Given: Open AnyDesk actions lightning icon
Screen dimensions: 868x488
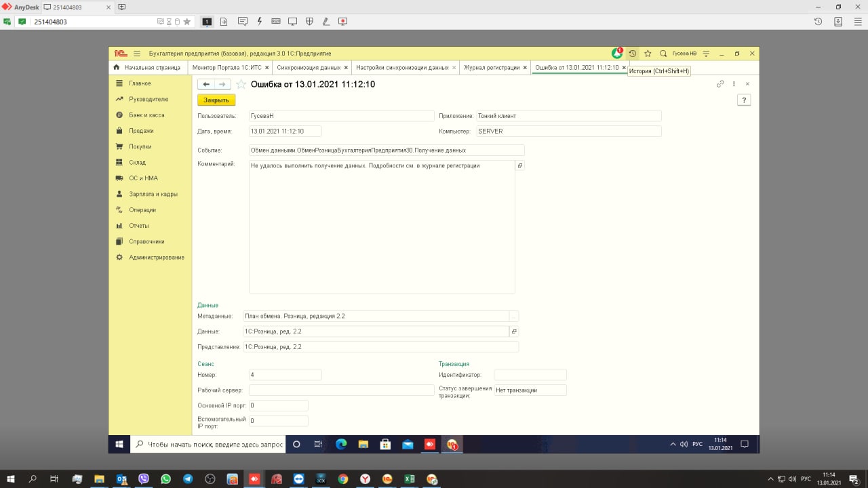Looking at the screenshot, I should coord(260,22).
